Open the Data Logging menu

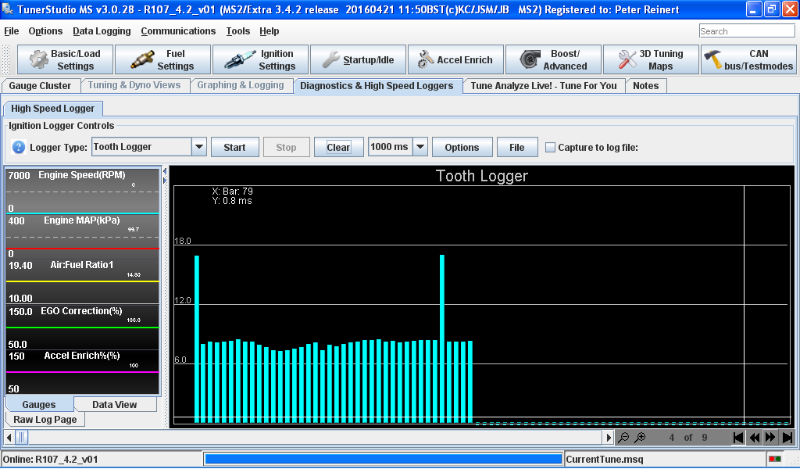point(101,31)
